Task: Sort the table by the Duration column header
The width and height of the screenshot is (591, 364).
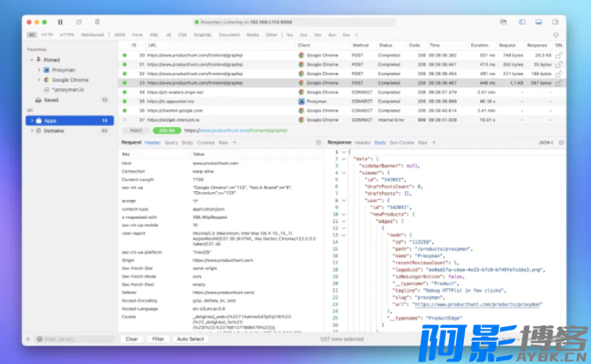Action: (480, 45)
